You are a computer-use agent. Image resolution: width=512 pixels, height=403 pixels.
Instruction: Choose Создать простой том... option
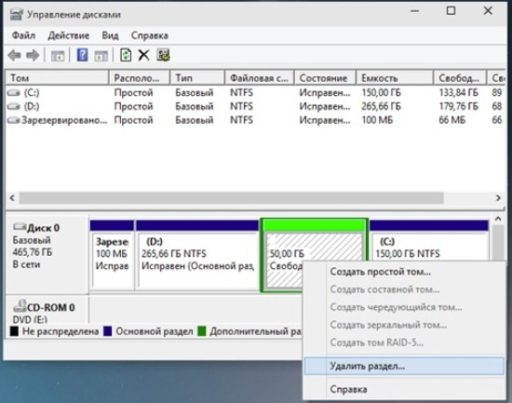click(x=380, y=272)
